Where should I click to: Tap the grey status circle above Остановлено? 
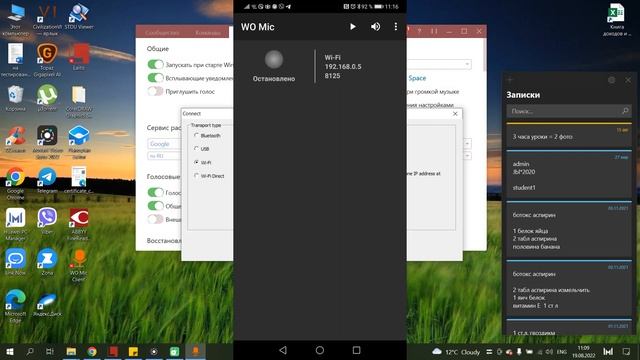274,60
